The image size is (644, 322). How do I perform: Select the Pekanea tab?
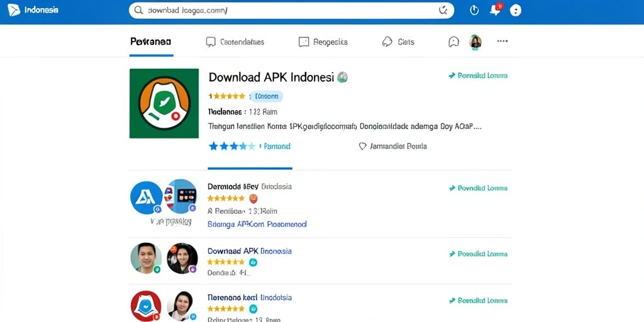click(x=151, y=42)
